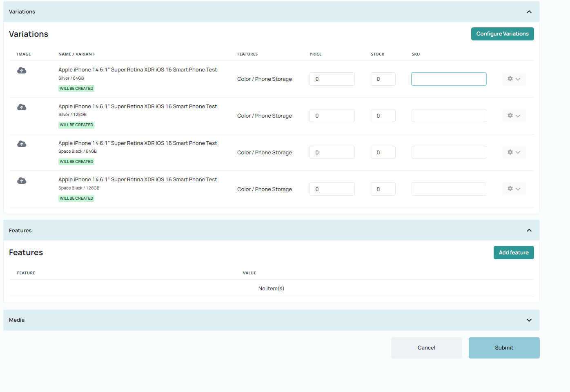This screenshot has height=392, width=570.
Task: Edit price field for Silver / 64GB
Action: pyautogui.click(x=332, y=79)
